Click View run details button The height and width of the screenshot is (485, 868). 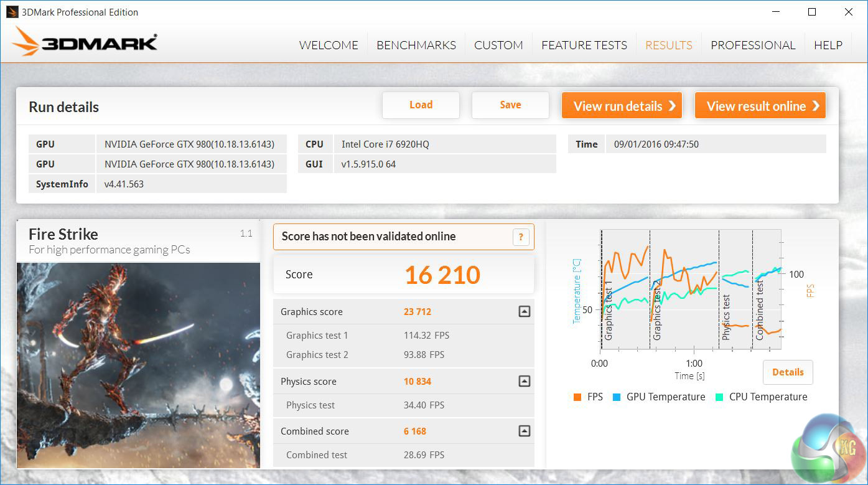coord(622,106)
